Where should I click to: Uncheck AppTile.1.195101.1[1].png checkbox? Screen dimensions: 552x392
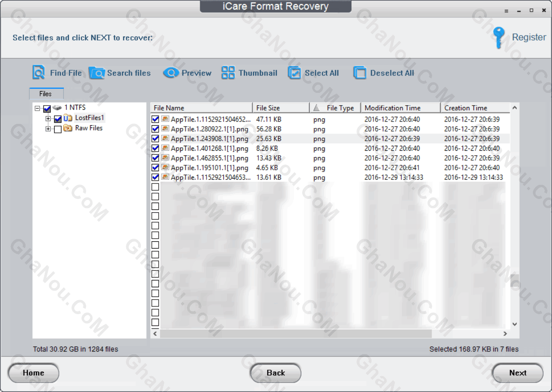click(155, 168)
